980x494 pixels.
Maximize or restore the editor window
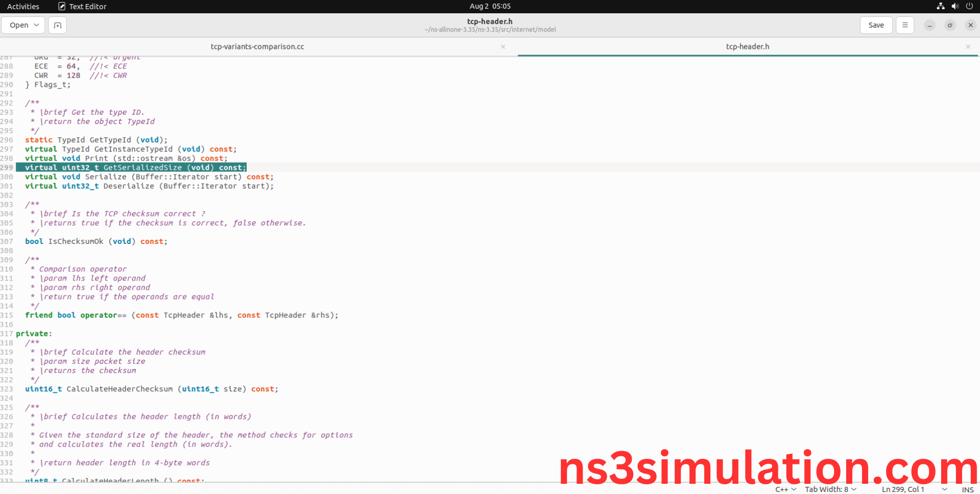(x=950, y=25)
